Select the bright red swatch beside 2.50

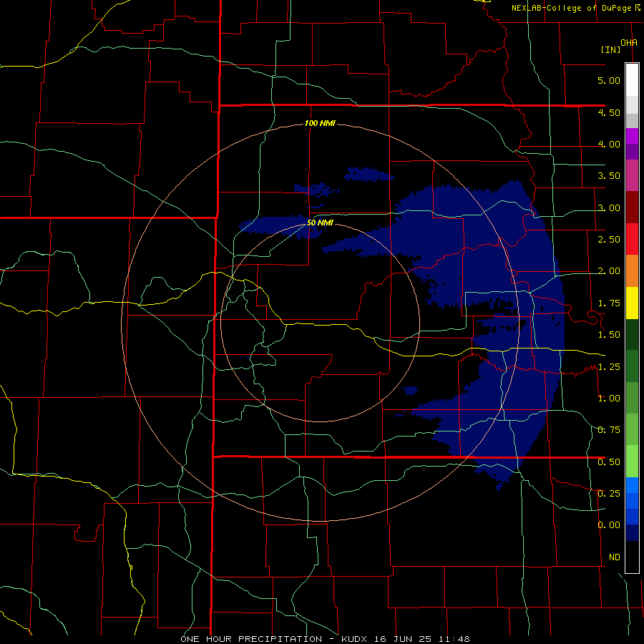[x=632, y=239]
